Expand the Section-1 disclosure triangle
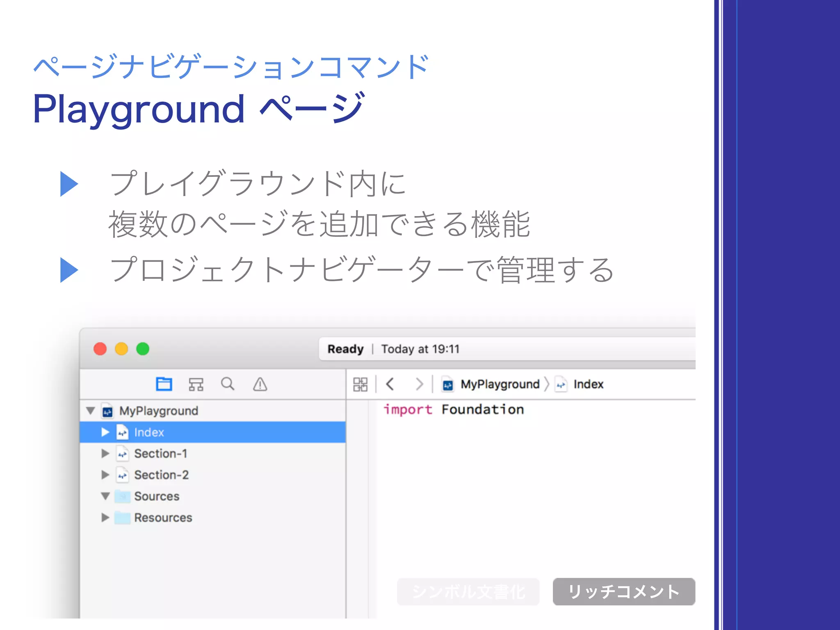This screenshot has height=630, width=840. click(105, 454)
